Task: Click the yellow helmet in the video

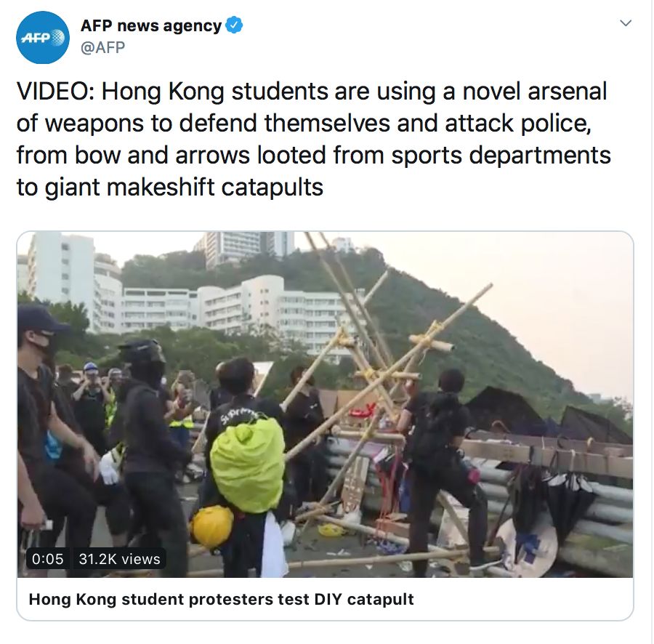Action: tap(212, 527)
